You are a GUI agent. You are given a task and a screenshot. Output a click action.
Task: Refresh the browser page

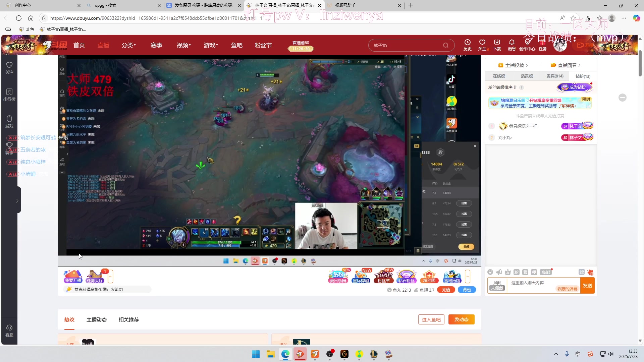click(19, 18)
